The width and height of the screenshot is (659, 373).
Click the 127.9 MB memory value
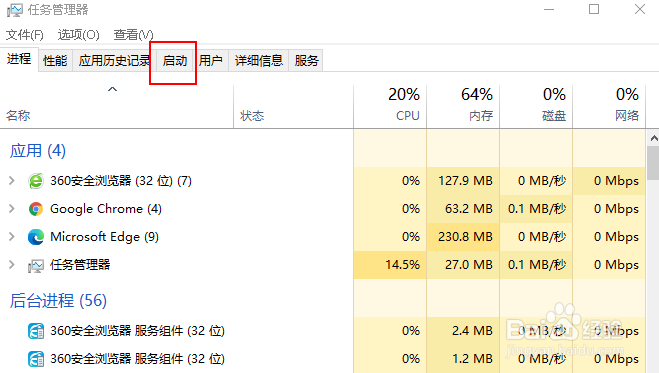(465, 181)
